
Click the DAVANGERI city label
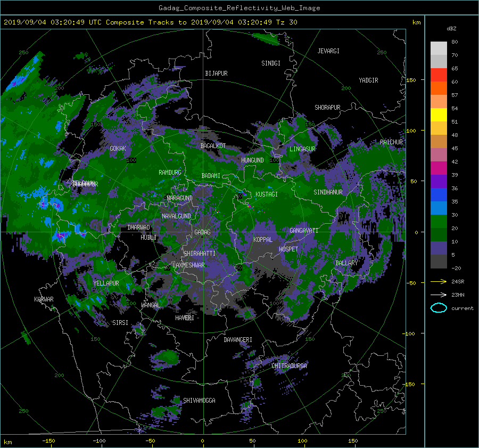238,340
